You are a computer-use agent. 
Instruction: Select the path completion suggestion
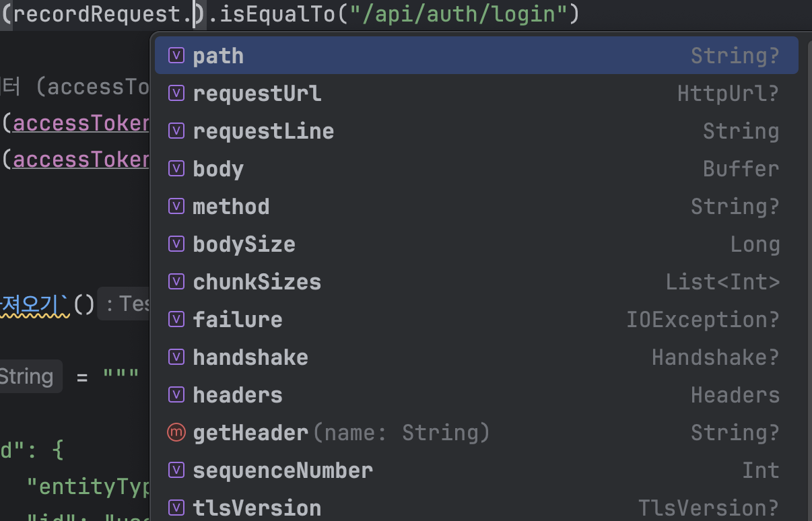coord(218,55)
